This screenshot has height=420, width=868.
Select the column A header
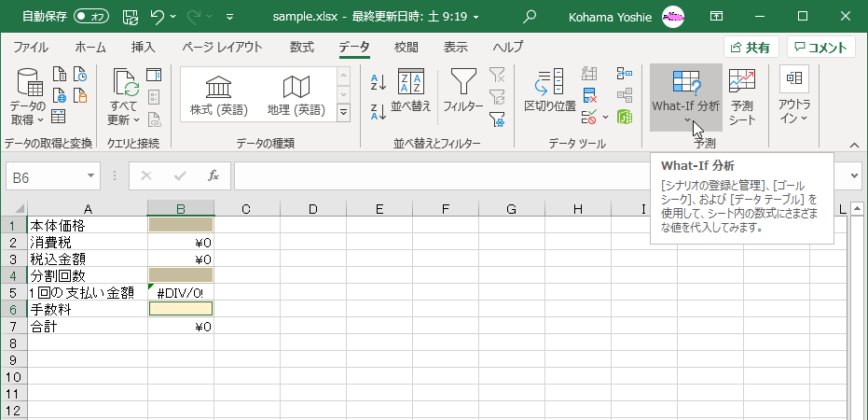click(x=87, y=209)
